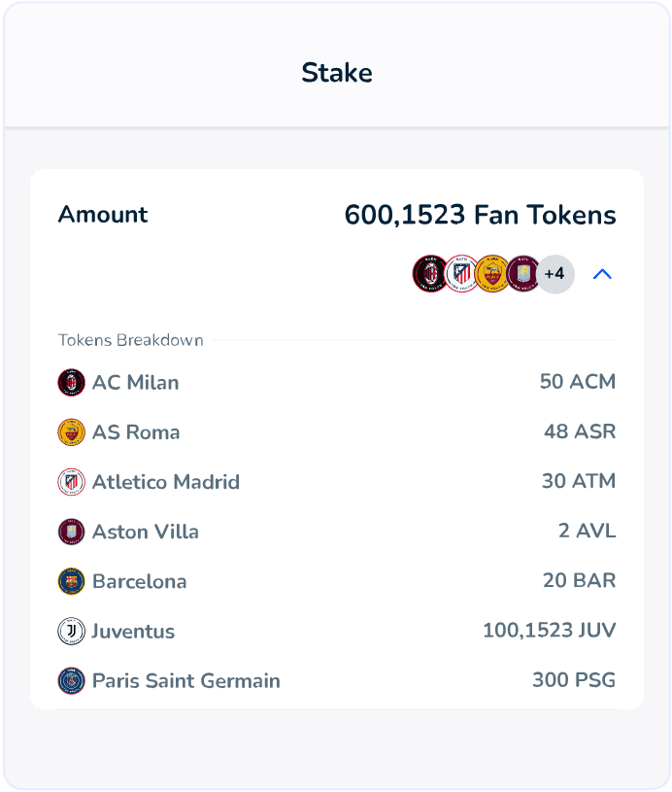
Task: Click the AC Milan logo in breakdown list
Action: [72, 382]
